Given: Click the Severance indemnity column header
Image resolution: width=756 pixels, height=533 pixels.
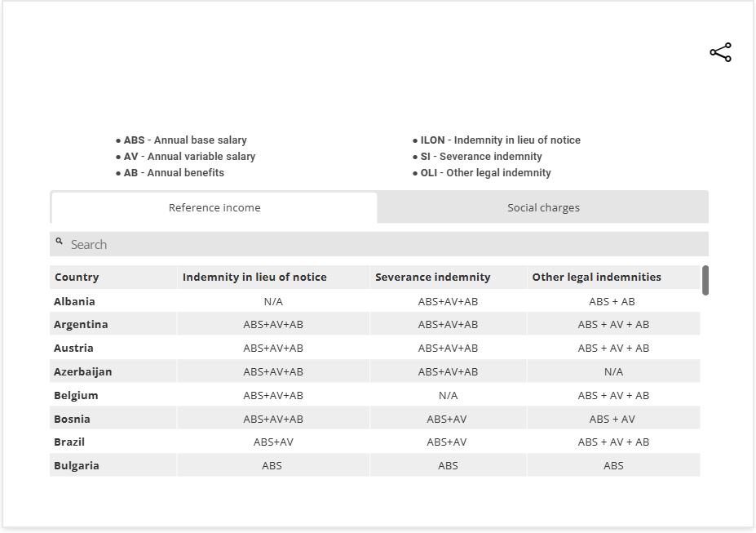Looking at the screenshot, I should click(x=432, y=277).
